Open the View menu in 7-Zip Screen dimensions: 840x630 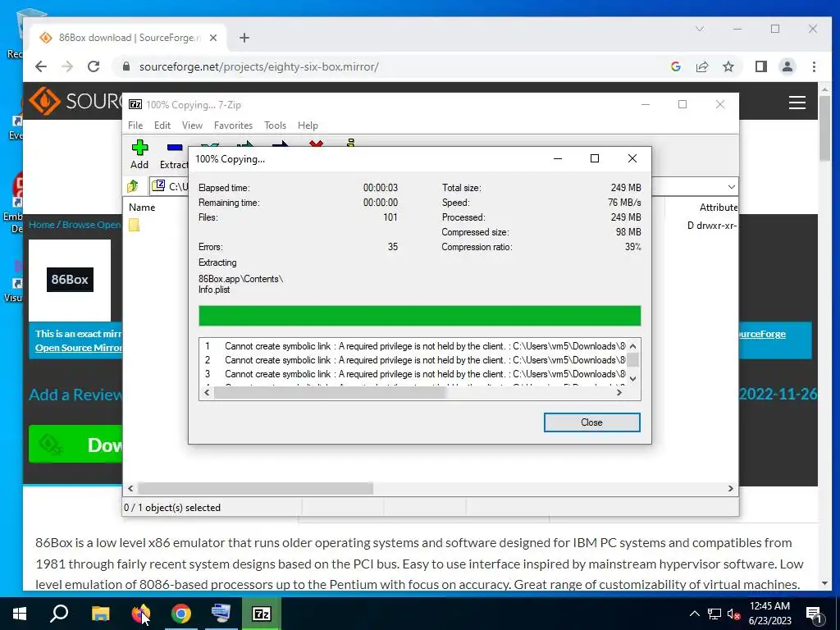(192, 126)
